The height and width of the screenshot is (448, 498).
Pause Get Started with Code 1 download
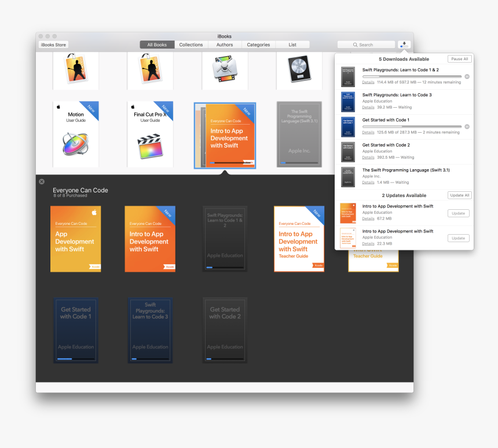click(467, 126)
